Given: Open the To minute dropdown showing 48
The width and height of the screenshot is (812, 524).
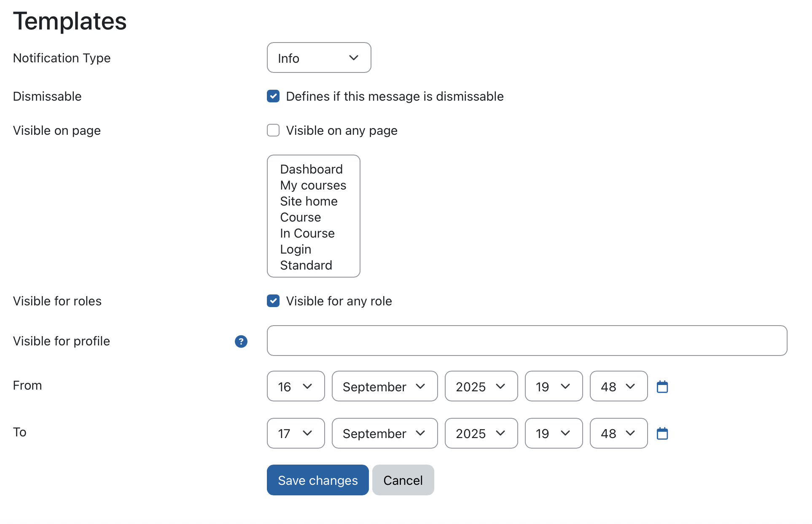Looking at the screenshot, I should [x=618, y=433].
